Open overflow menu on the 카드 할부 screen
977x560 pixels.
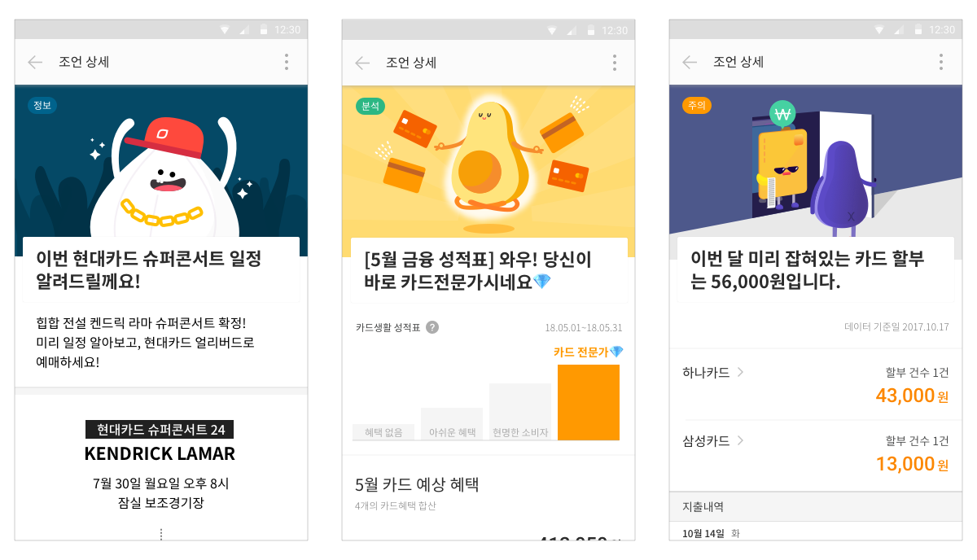point(940,62)
